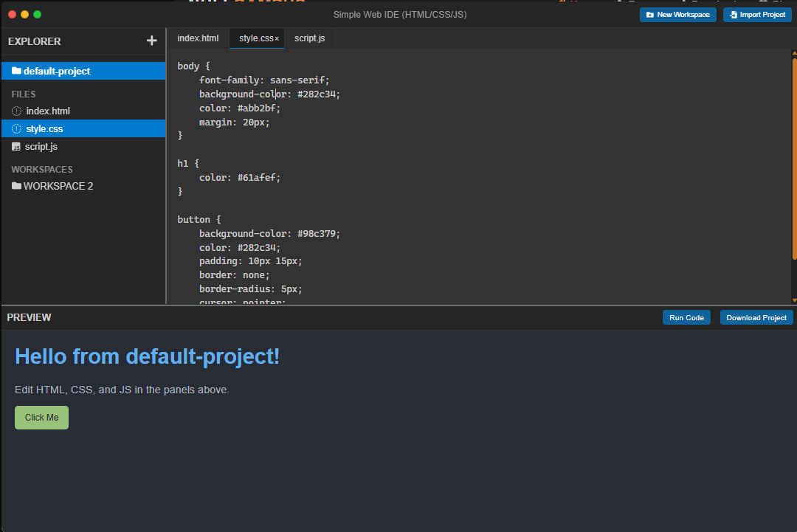Click the 'color: #abb2bf;' line
This screenshot has height=532, width=797.
coord(239,108)
